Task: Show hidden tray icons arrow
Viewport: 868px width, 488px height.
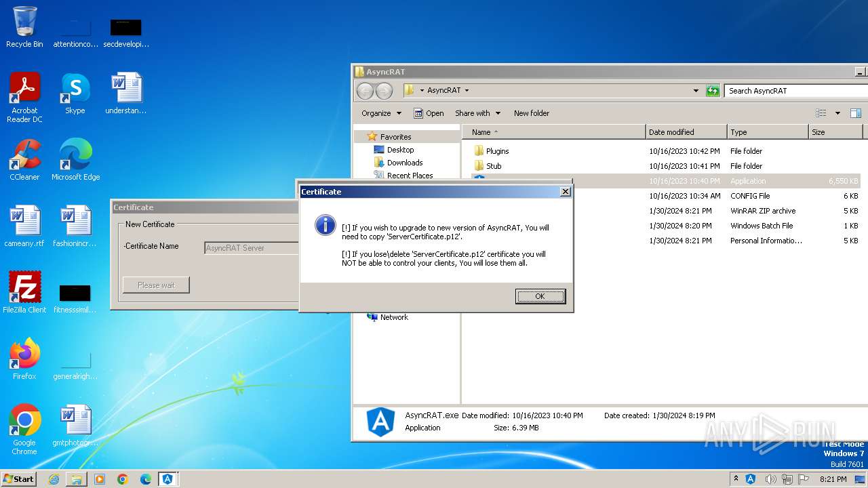Action: click(x=736, y=479)
